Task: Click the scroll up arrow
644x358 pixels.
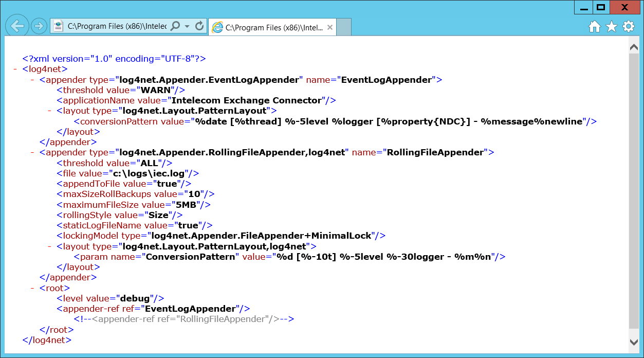Action: (634, 47)
